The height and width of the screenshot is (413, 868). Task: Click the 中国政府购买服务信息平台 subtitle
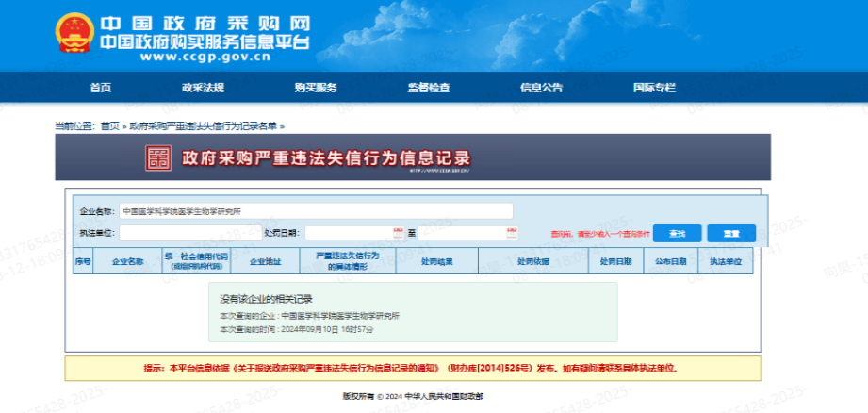205,42
